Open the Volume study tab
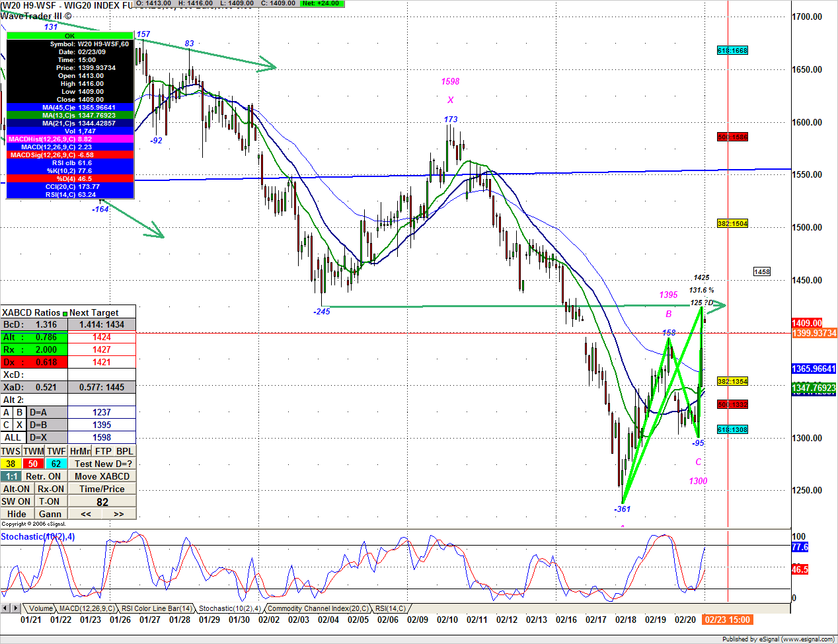The height and width of the screenshot is (644, 838). click(40, 608)
